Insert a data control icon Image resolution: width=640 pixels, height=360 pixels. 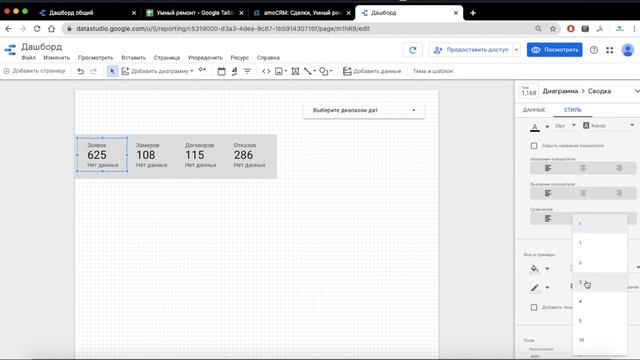[234, 71]
